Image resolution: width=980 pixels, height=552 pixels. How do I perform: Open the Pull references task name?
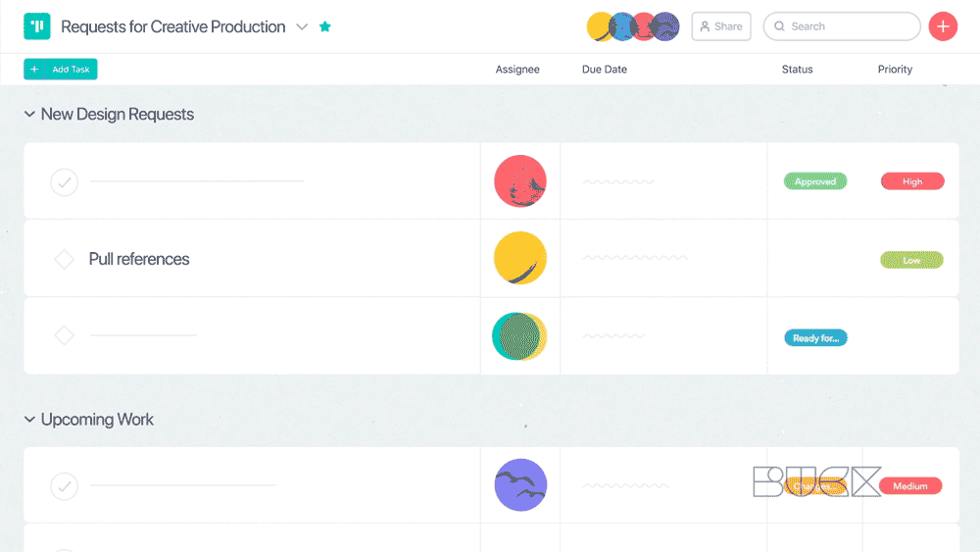coord(139,259)
